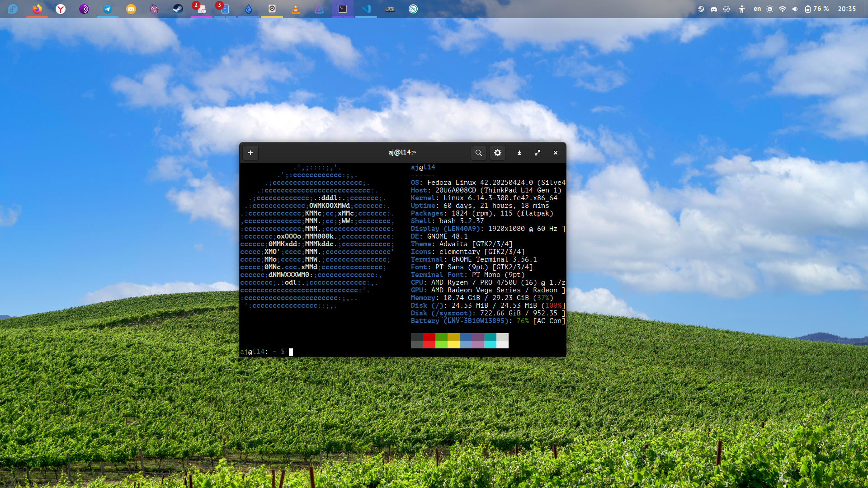Close the aj@l14 terminal window

pos(556,153)
